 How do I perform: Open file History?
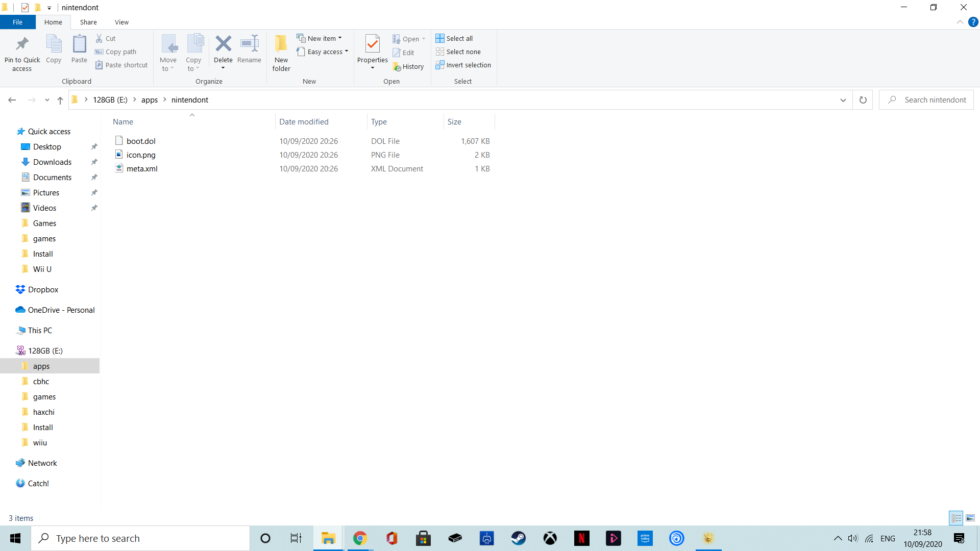pos(408,66)
